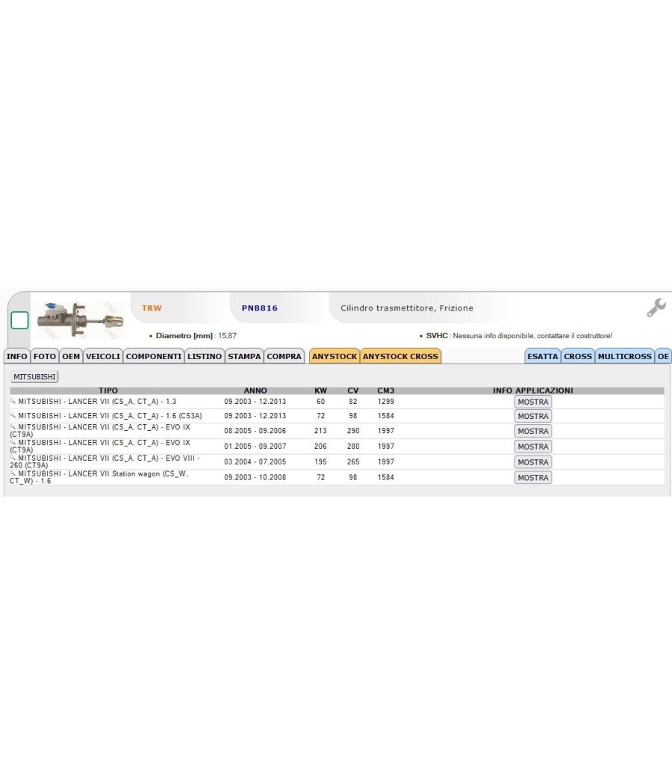The image size is (672, 784).
Task: Click the KW column header
Action: [x=320, y=391]
